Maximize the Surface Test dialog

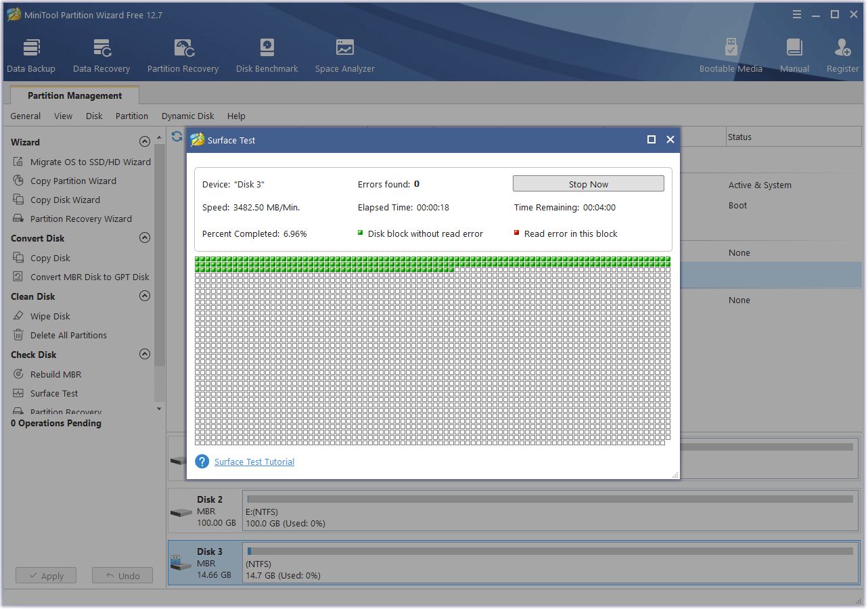pos(652,139)
